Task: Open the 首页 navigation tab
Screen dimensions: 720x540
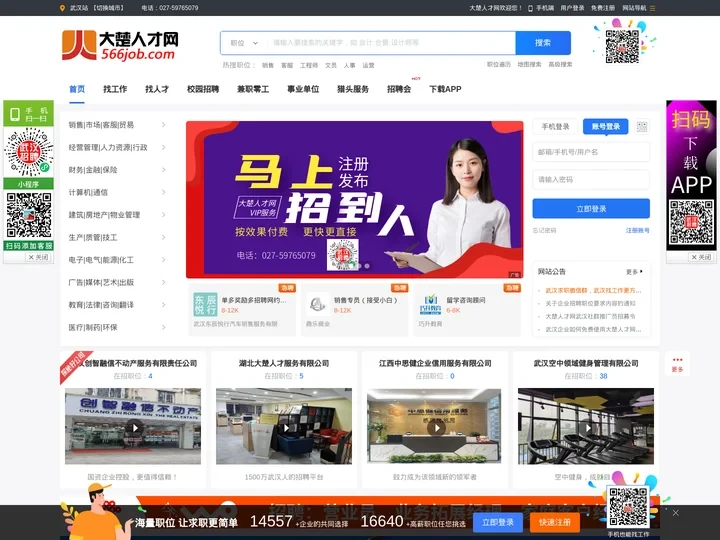Action: coord(77,89)
